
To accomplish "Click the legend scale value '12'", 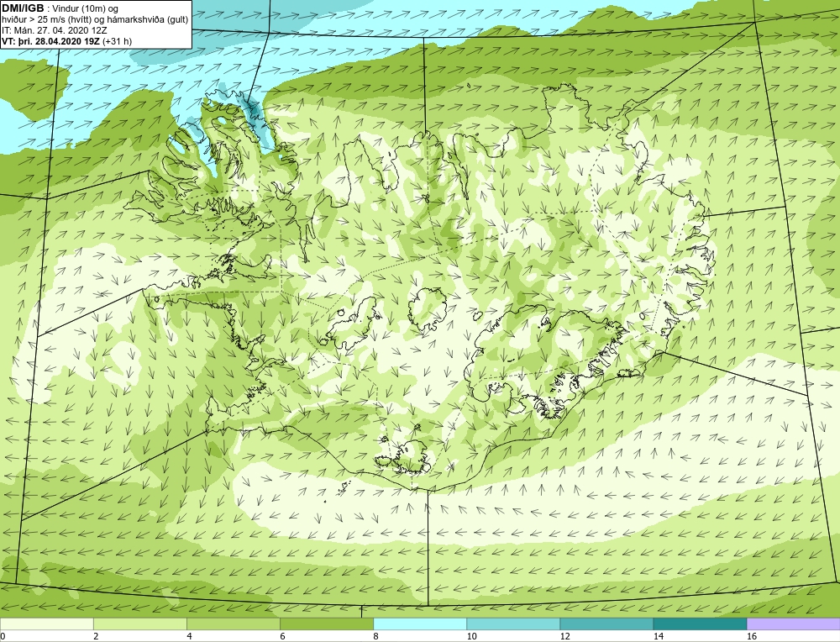I will (x=564, y=636).
